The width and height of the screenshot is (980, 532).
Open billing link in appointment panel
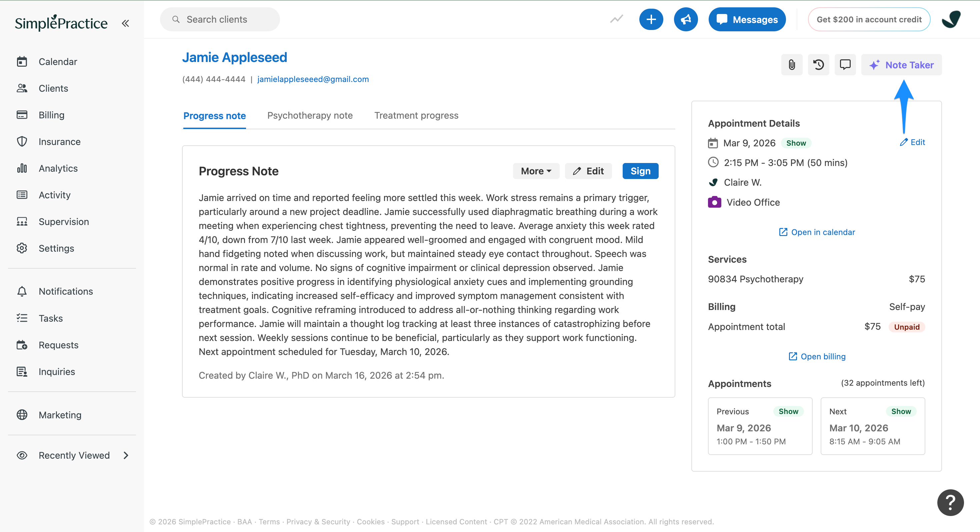(817, 357)
